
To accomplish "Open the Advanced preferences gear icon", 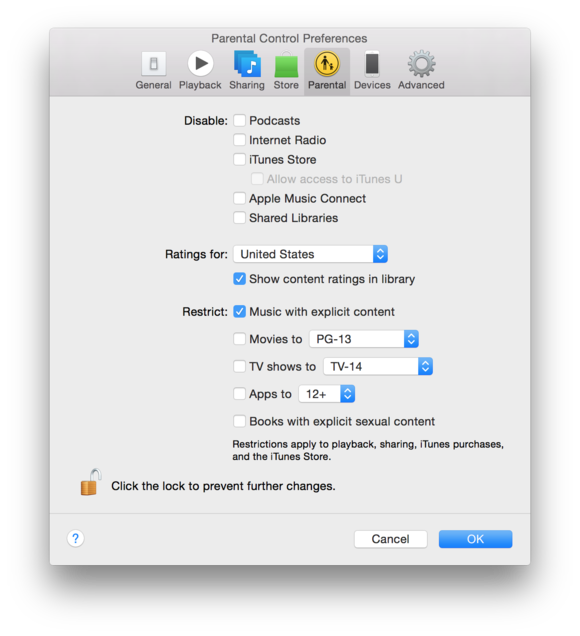I will click(x=421, y=64).
